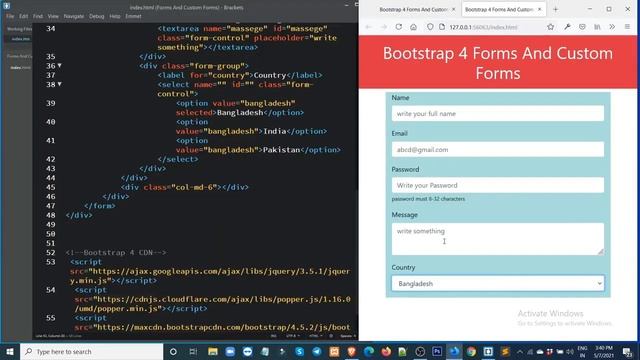
Task: Switch to Firefox on the taskbar
Action: point(386,351)
